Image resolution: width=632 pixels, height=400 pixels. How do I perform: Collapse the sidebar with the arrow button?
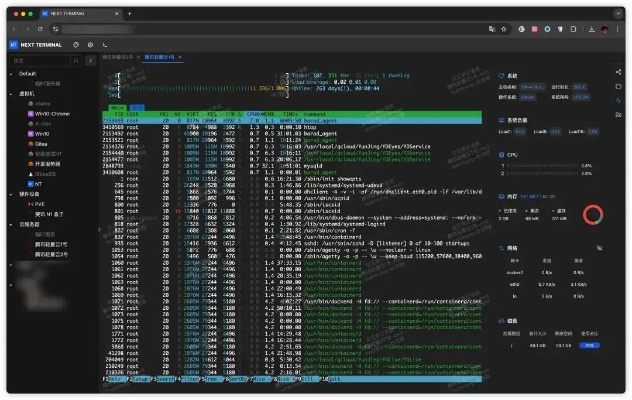pyautogui.click(x=92, y=59)
